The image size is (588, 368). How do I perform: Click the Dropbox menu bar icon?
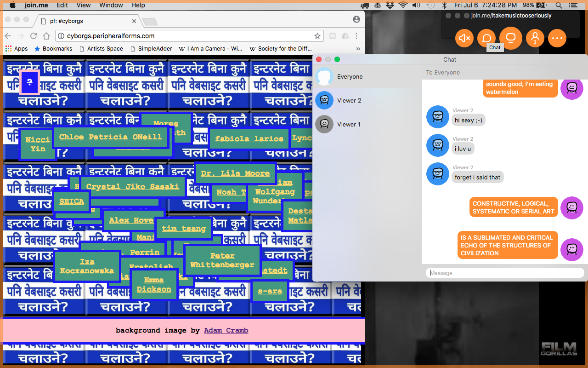click(x=389, y=5)
